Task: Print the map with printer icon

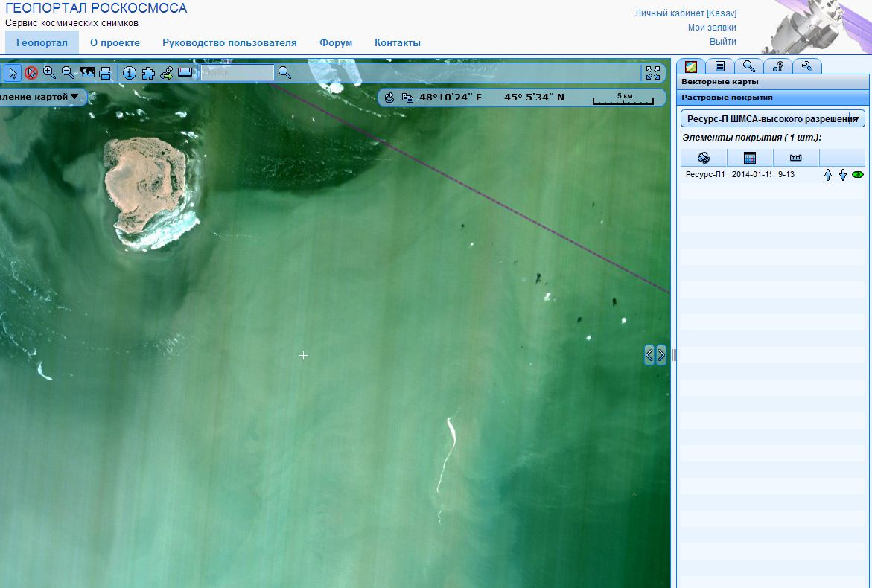Action: 106,73
